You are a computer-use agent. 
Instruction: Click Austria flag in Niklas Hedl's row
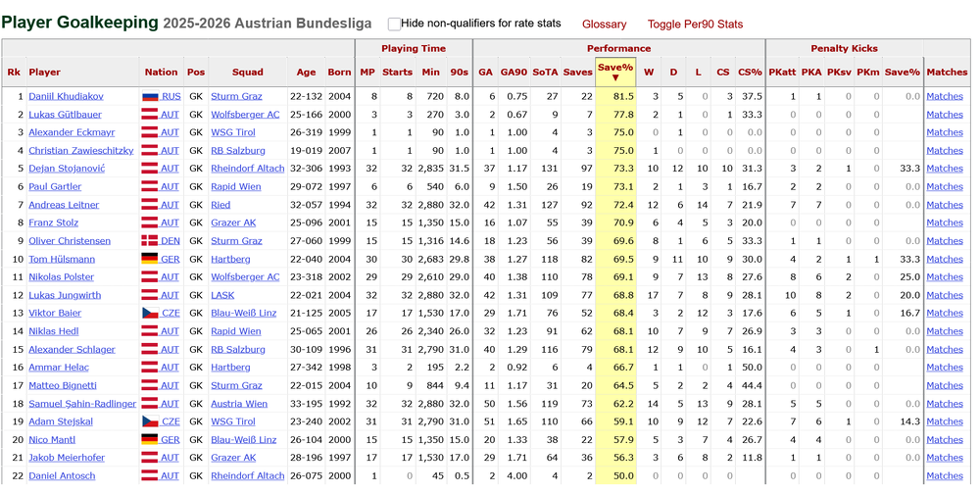click(x=149, y=330)
